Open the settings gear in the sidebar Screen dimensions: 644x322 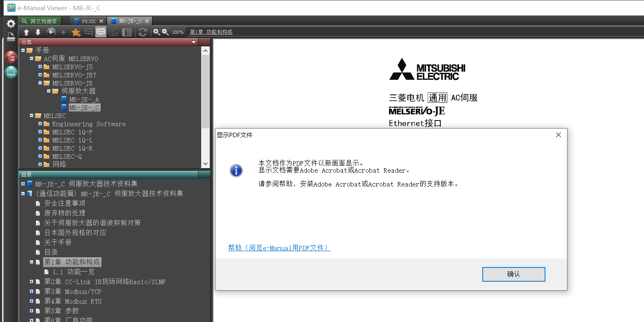pos(11,24)
